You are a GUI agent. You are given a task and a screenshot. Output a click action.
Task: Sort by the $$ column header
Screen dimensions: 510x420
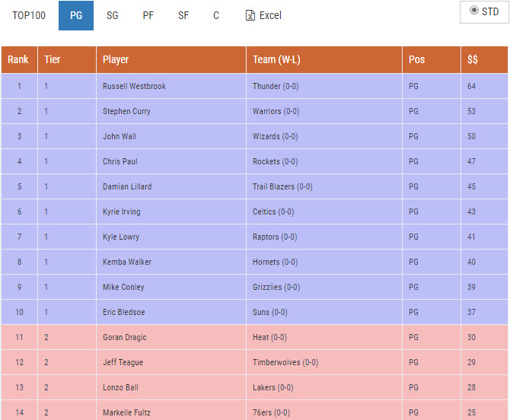coord(473,59)
